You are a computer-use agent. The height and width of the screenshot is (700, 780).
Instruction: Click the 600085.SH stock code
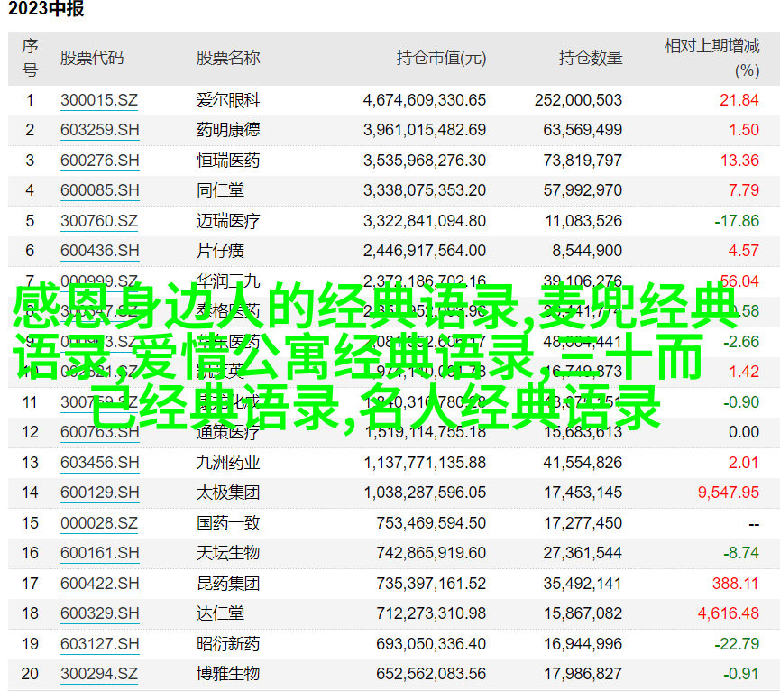coord(99,190)
